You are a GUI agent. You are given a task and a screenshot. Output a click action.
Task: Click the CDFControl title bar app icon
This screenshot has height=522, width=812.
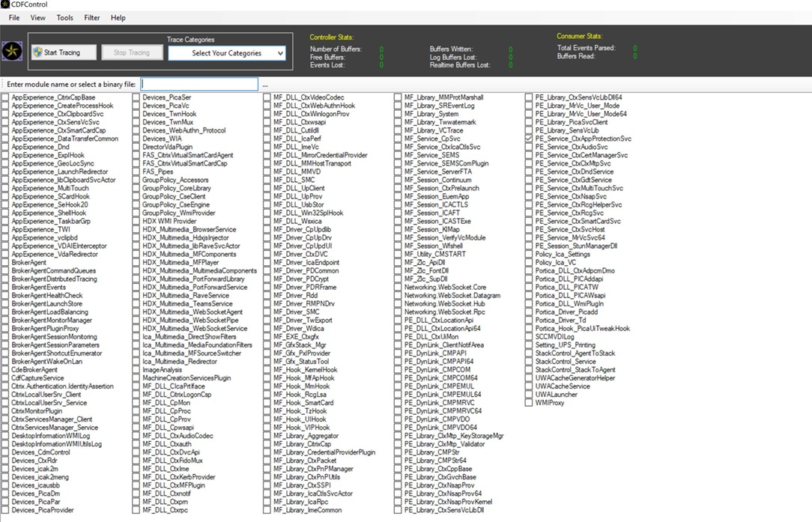(5, 4)
